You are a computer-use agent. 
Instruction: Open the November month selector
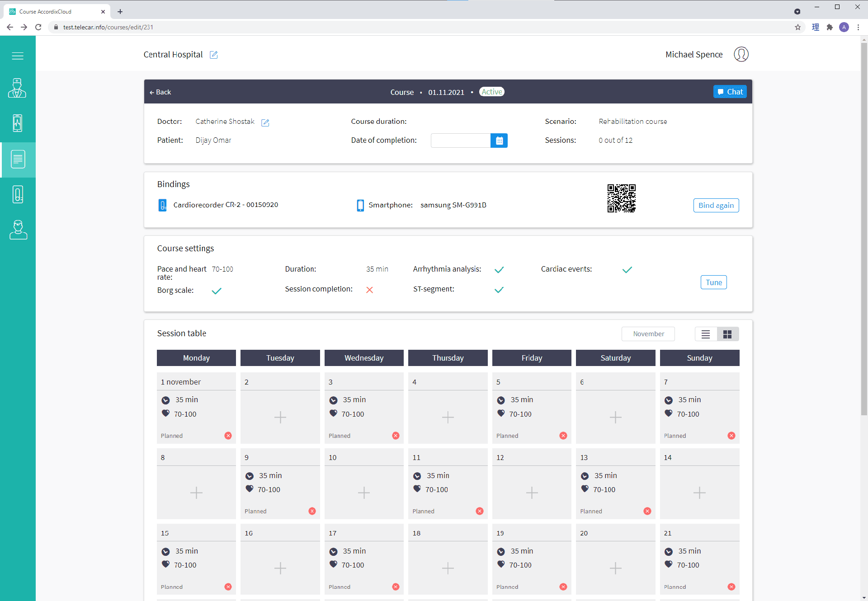(648, 334)
